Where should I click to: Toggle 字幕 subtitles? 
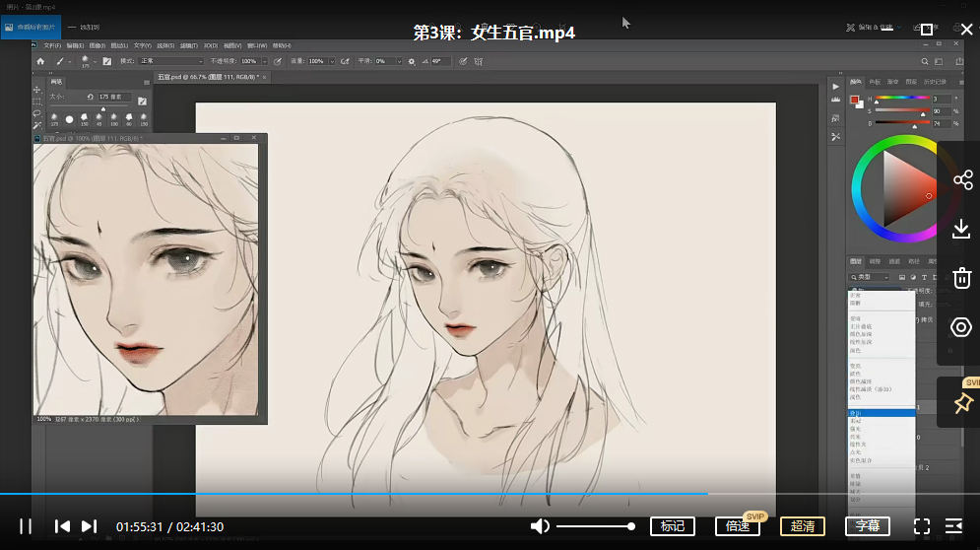pyautogui.click(x=868, y=526)
